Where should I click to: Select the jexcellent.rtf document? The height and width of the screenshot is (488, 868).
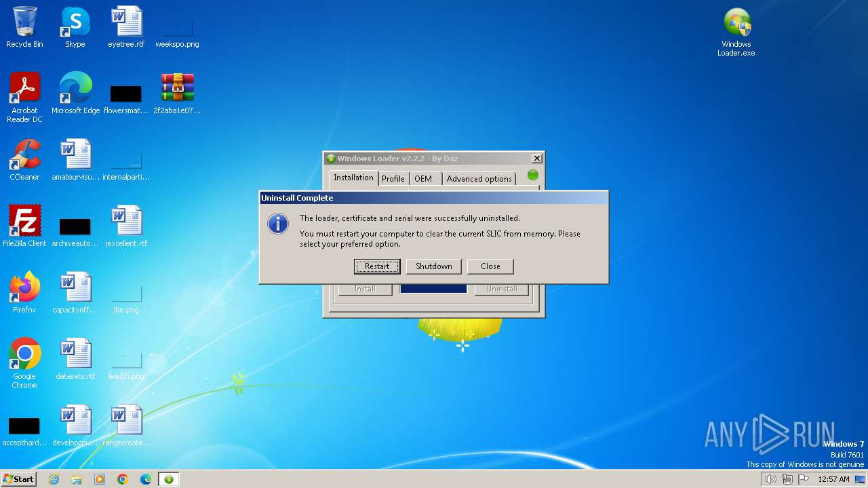[x=126, y=226]
